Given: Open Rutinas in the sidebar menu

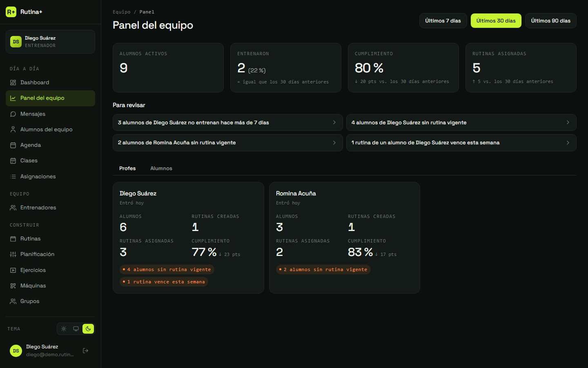Looking at the screenshot, I should click(50, 239).
